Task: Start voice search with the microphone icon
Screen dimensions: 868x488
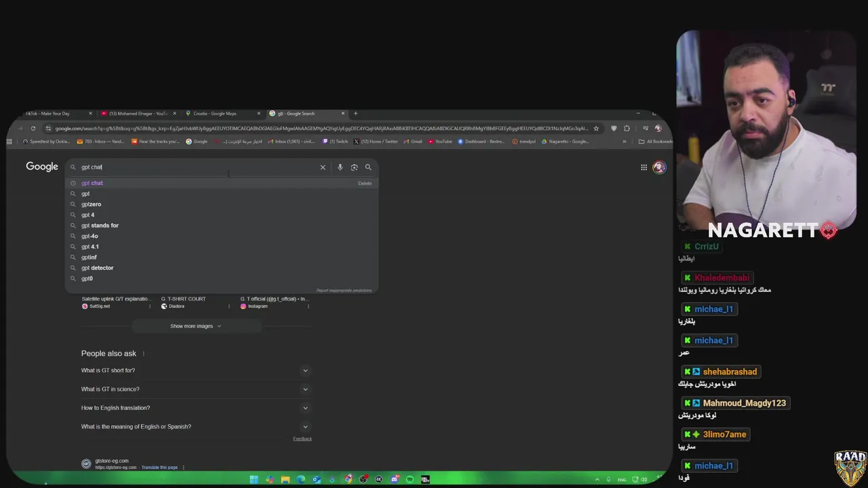Action: pos(340,167)
